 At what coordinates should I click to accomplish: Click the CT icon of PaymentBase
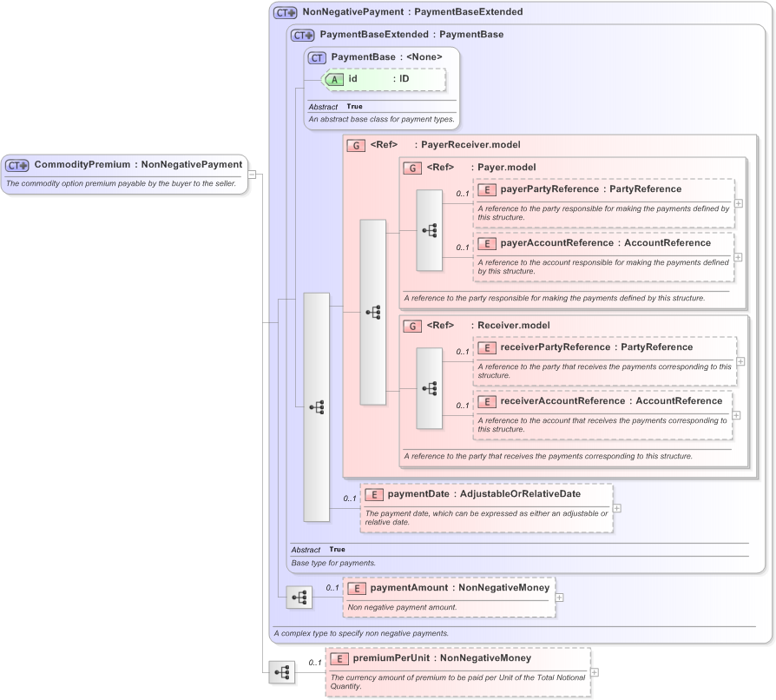pyautogui.click(x=317, y=58)
